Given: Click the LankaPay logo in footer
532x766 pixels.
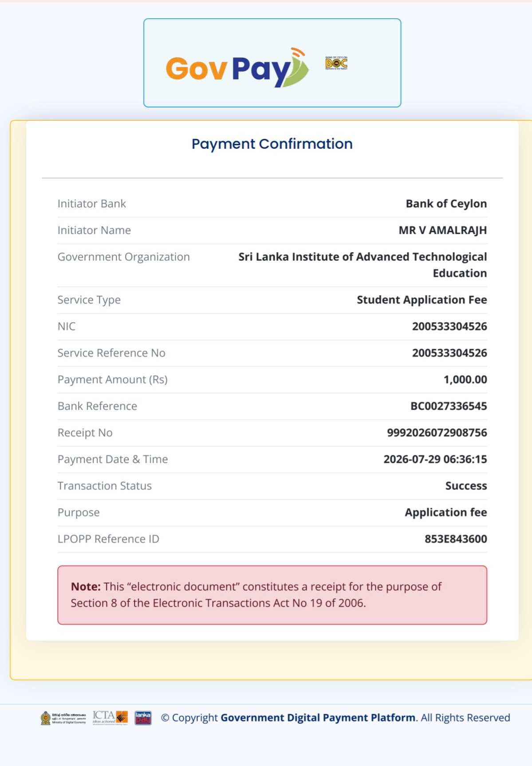Looking at the screenshot, I should 143,718.
